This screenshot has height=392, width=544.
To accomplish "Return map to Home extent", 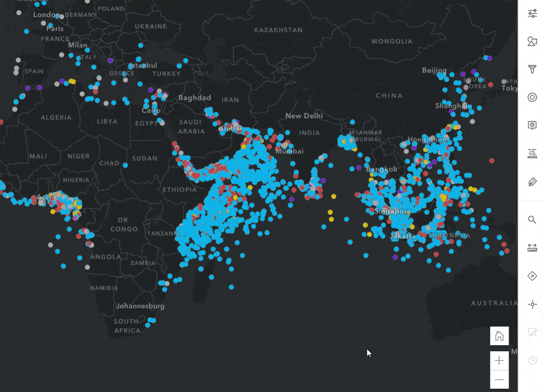I will tap(499, 336).
